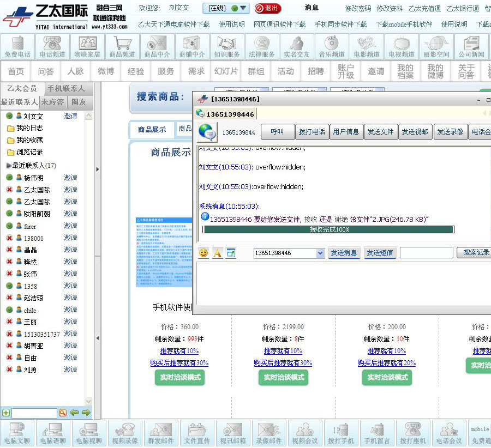Click the 电脑文聊 text chat icon
The height and width of the screenshot is (448, 491).
[x=17, y=433]
